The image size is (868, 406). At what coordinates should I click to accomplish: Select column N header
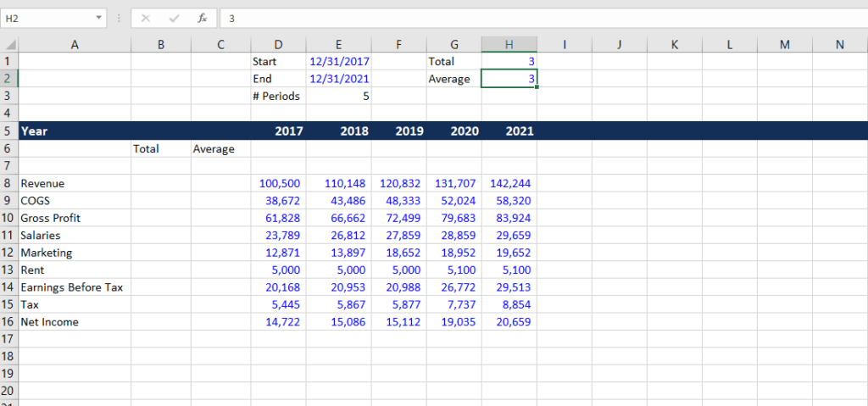coord(839,45)
